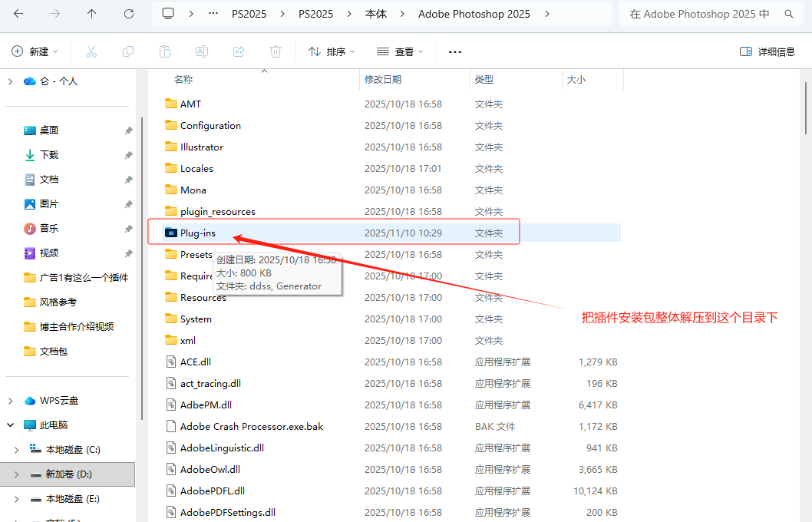Click the 本体 breadcrumb segment

376,14
